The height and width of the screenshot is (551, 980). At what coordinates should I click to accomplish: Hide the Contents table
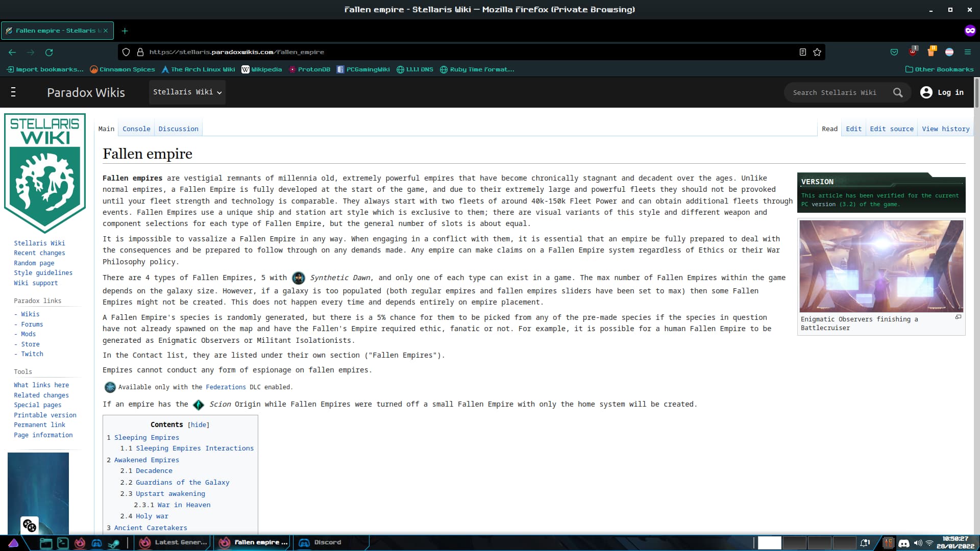click(199, 424)
